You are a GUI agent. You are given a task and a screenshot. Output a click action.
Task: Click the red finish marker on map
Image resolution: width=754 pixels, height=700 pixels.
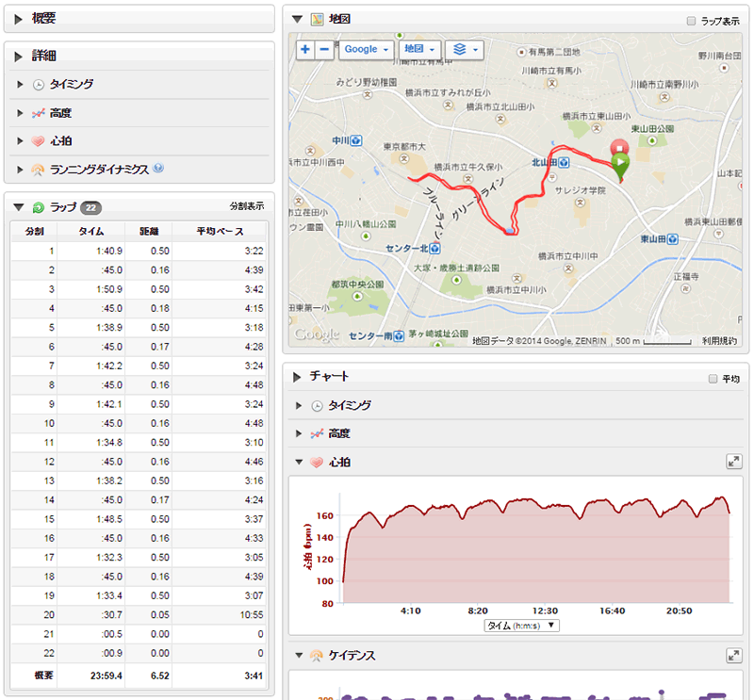pyautogui.click(x=618, y=147)
